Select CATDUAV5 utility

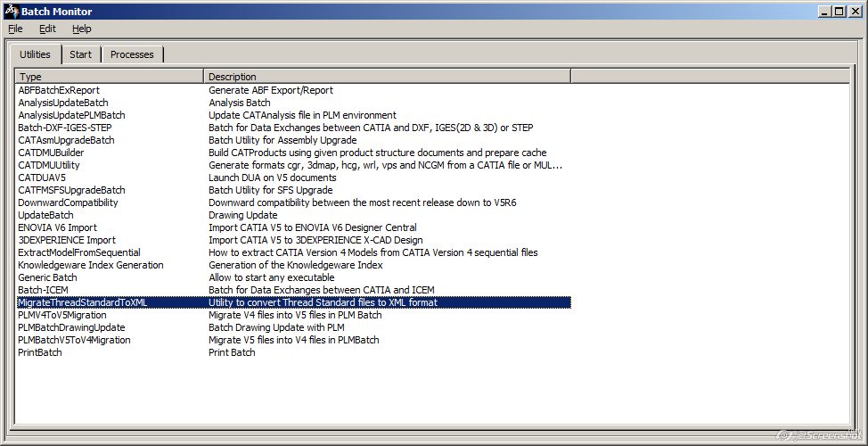coord(42,178)
